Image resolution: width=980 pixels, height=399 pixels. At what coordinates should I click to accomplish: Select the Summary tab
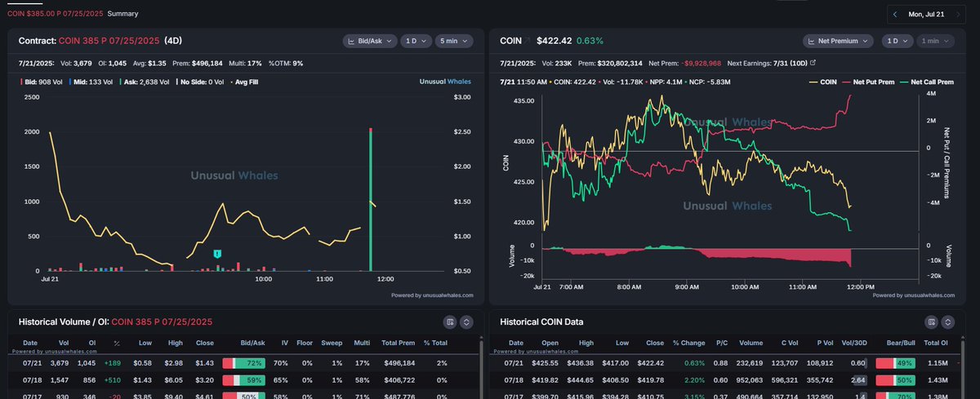click(x=121, y=14)
